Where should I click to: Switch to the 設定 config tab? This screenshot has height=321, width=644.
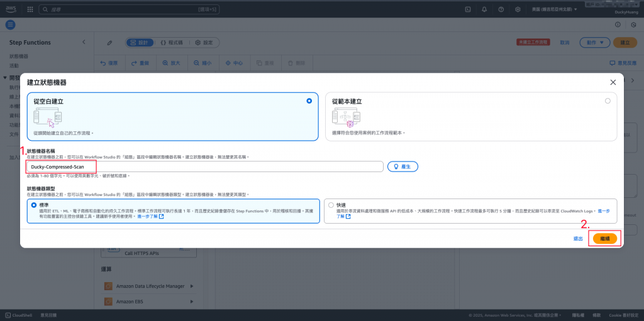pyautogui.click(x=204, y=43)
